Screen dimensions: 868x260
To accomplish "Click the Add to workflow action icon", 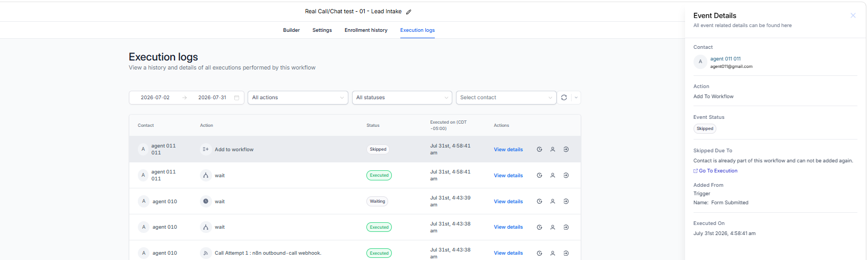I will 206,150.
